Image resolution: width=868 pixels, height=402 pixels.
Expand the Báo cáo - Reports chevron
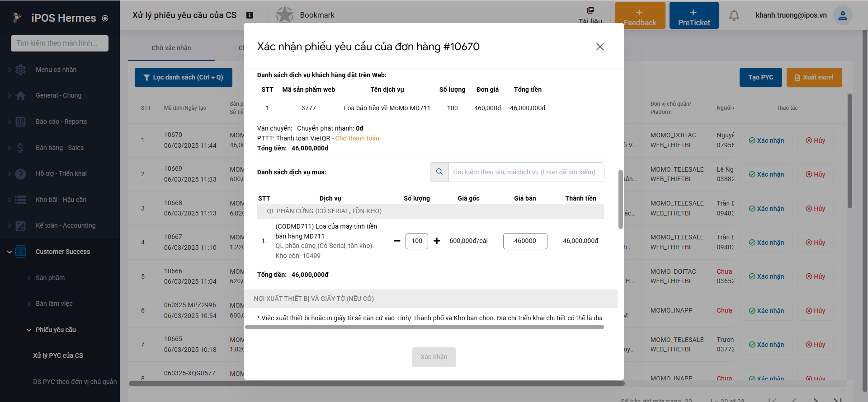9,122
